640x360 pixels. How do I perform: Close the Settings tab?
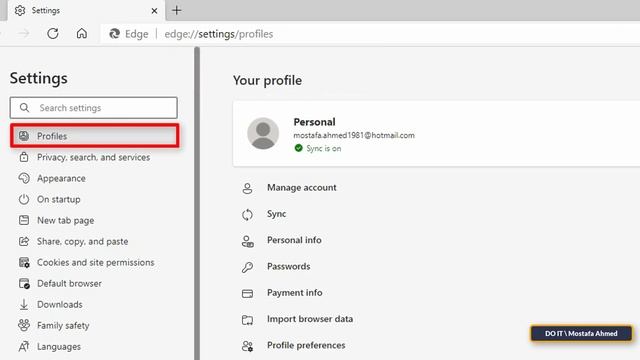pos(154,11)
